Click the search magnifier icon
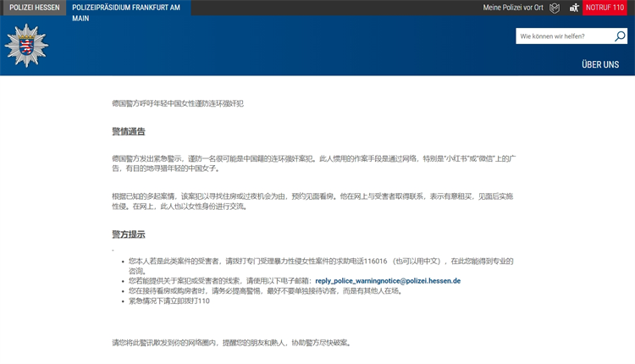The width and height of the screenshot is (635, 364). [620, 36]
